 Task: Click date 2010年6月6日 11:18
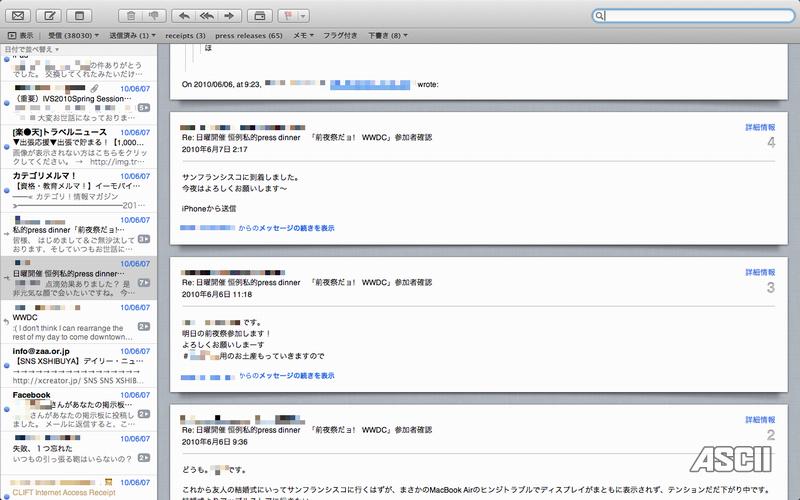[x=217, y=294]
